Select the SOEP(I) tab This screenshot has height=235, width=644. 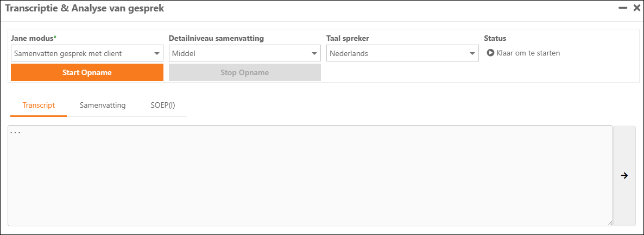click(163, 106)
